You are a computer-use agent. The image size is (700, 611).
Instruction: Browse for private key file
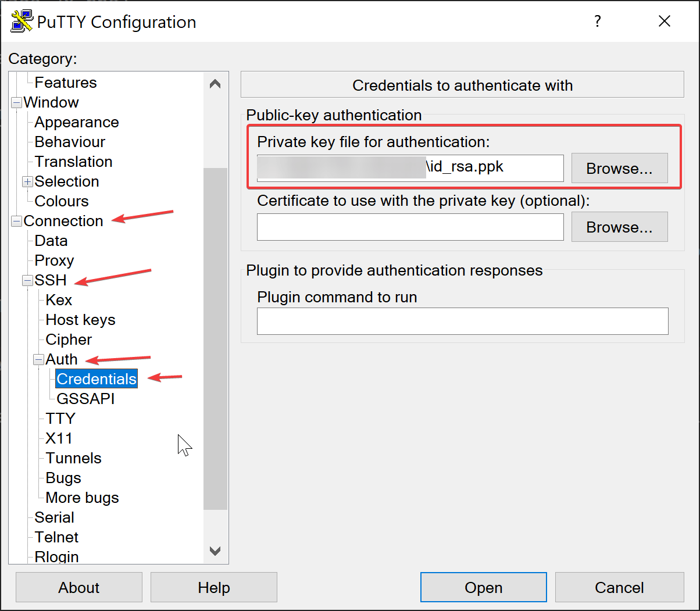(619, 169)
